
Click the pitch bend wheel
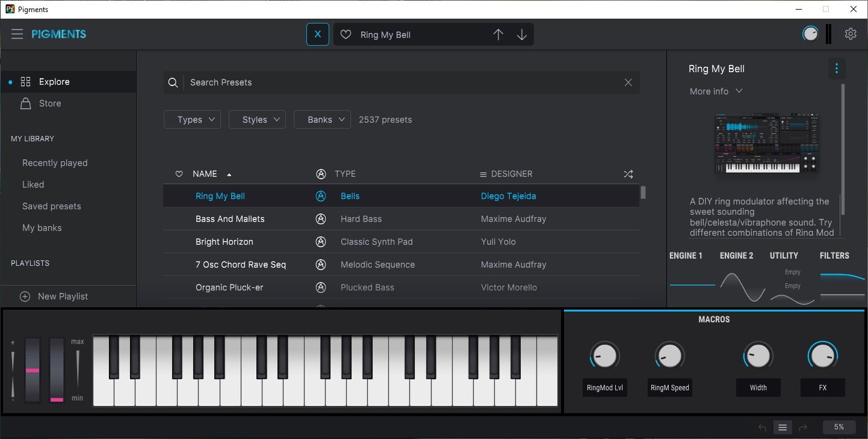[33, 370]
